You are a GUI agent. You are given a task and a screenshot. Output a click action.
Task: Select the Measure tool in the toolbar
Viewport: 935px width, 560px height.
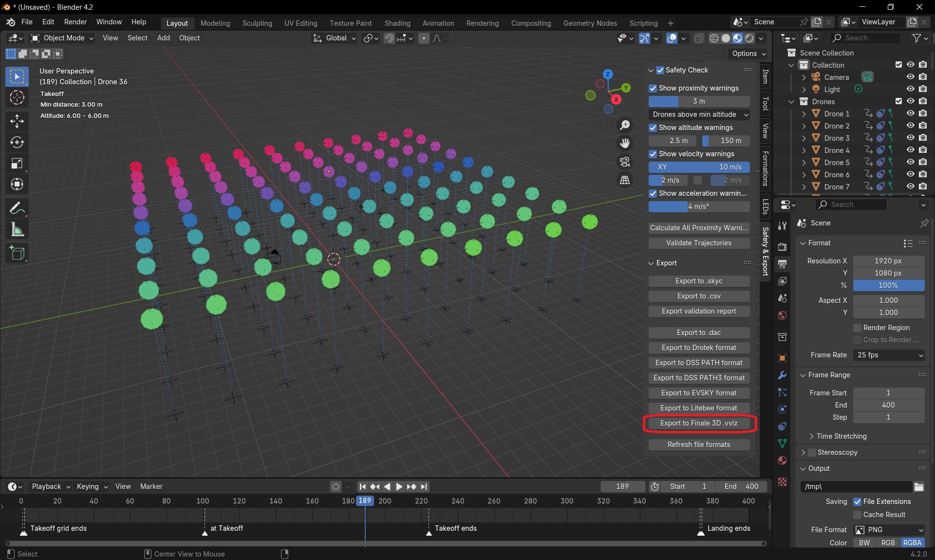(x=17, y=229)
